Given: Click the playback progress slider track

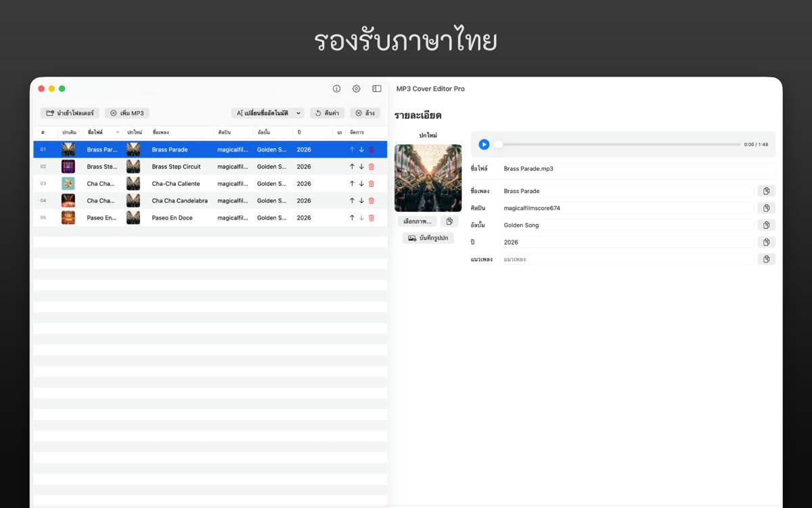Looking at the screenshot, I should (x=619, y=144).
